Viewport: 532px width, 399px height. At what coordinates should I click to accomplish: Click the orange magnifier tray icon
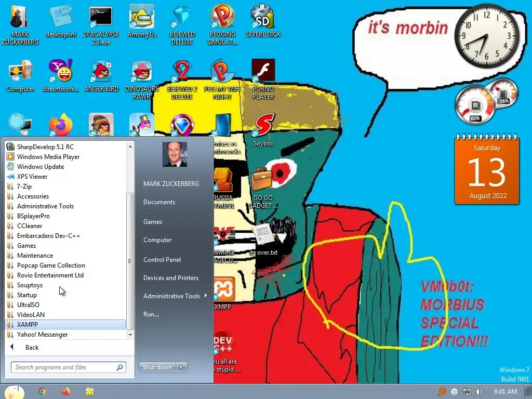point(442,392)
